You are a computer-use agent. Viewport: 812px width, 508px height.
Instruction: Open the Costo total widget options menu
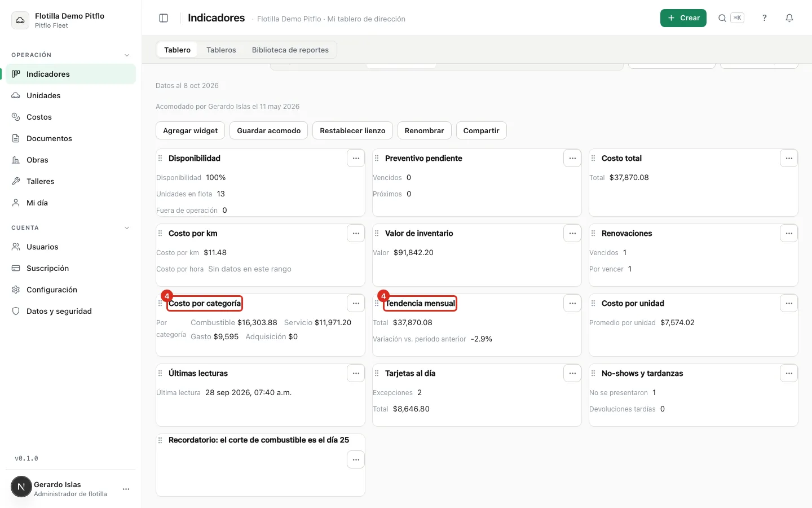point(789,159)
